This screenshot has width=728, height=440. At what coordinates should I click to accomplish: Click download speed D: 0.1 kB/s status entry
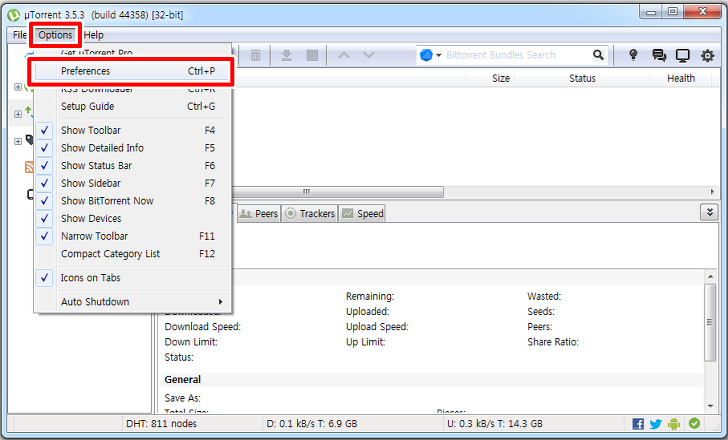click(312, 424)
